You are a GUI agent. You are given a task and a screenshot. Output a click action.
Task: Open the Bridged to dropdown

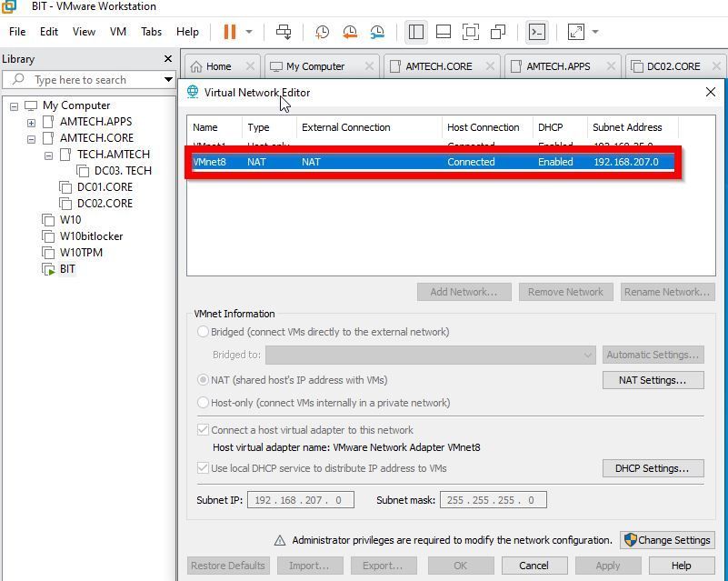click(431, 355)
